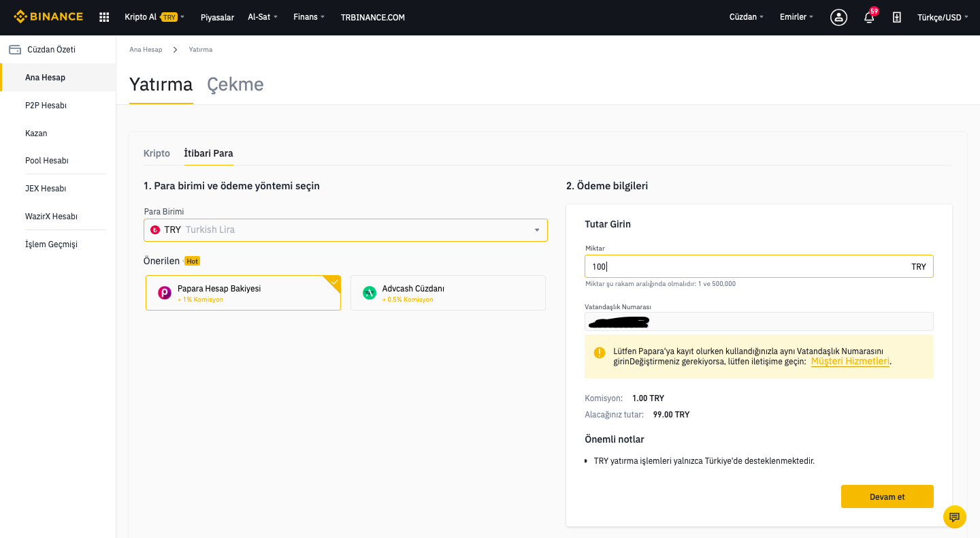Expand the Kripto Al TRY dropdown
The height and width of the screenshot is (538, 980).
[154, 17]
